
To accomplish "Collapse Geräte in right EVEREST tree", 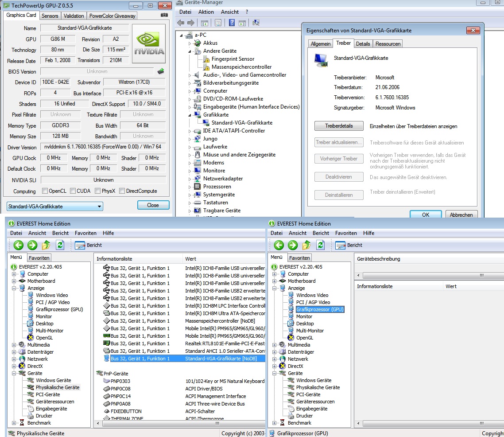I will pos(274,373).
